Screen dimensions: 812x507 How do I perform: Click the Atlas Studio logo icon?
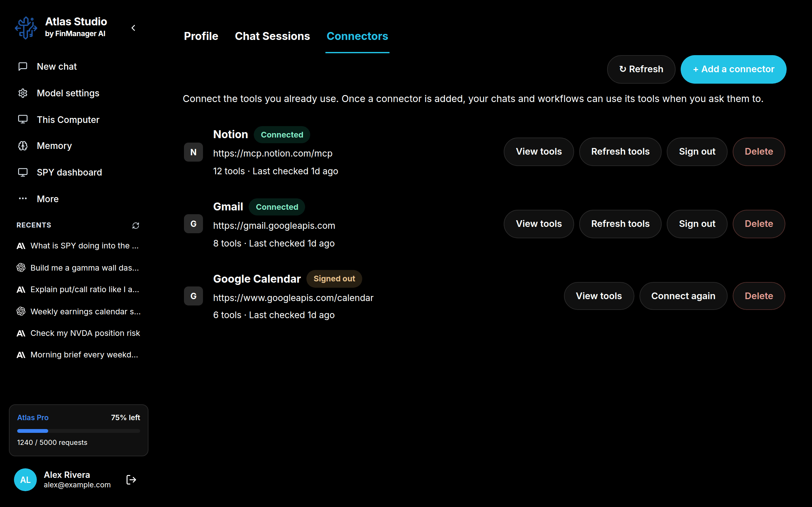point(26,28)
